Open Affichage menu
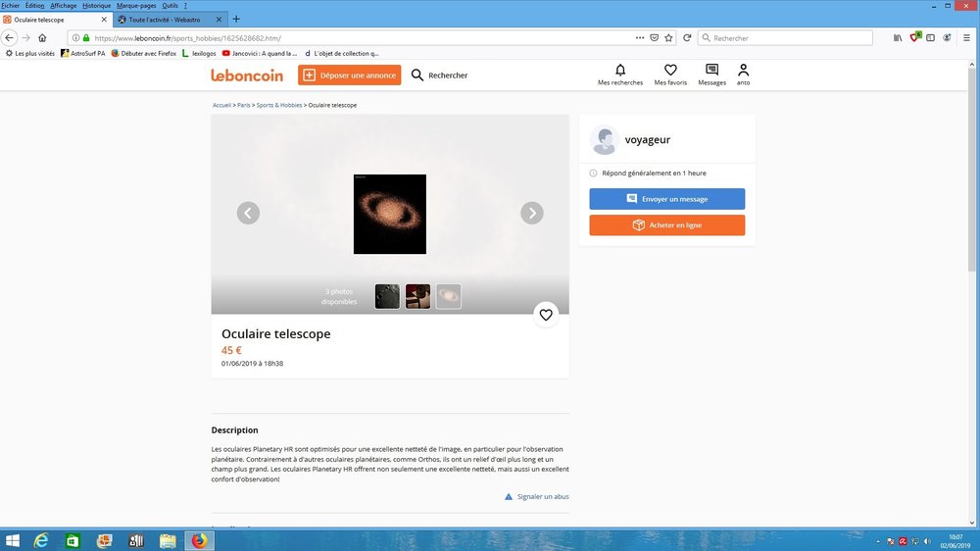Viewport: 980px width, 551px height. [x=63, y=5]
